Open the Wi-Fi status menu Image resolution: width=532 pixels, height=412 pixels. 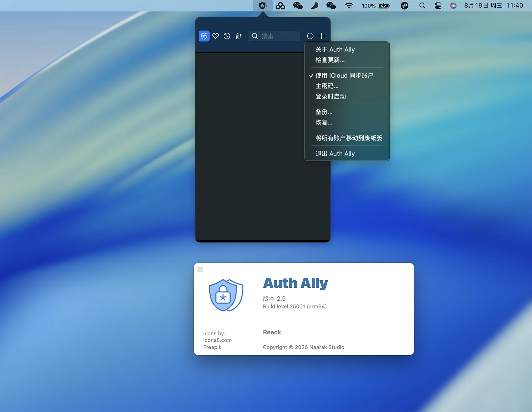(x=349, y=6)
